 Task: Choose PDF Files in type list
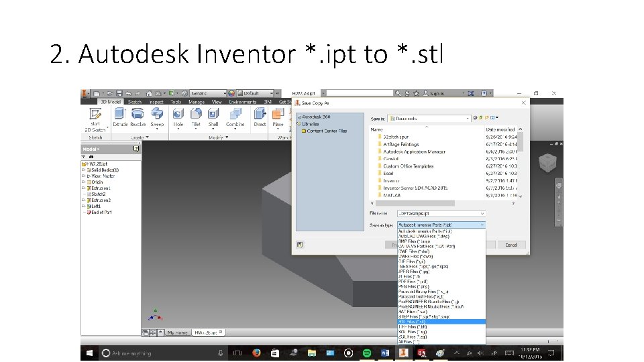coord(441,282)
